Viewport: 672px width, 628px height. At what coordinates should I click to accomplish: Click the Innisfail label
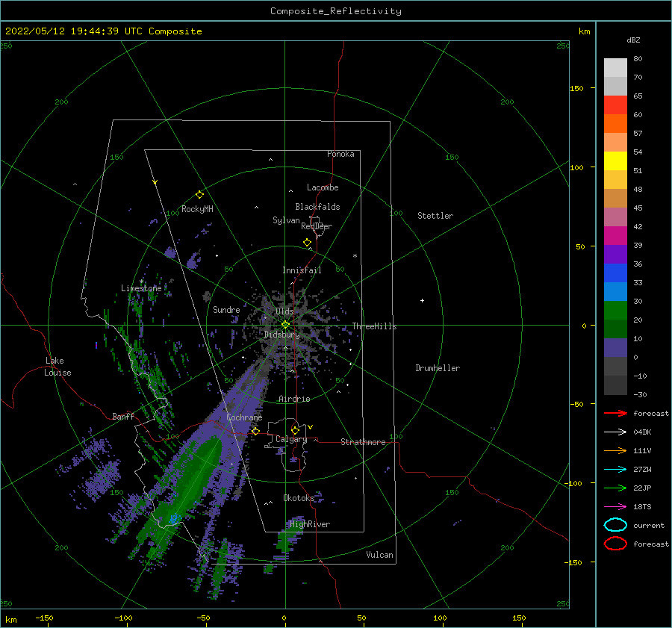(302, 270)
